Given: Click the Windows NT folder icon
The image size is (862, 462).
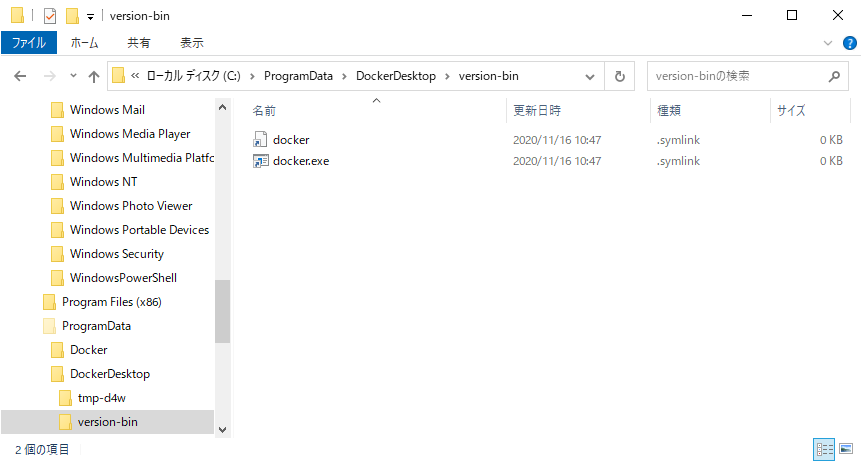Looking at the screenshot, I should (x=57, y=182).
